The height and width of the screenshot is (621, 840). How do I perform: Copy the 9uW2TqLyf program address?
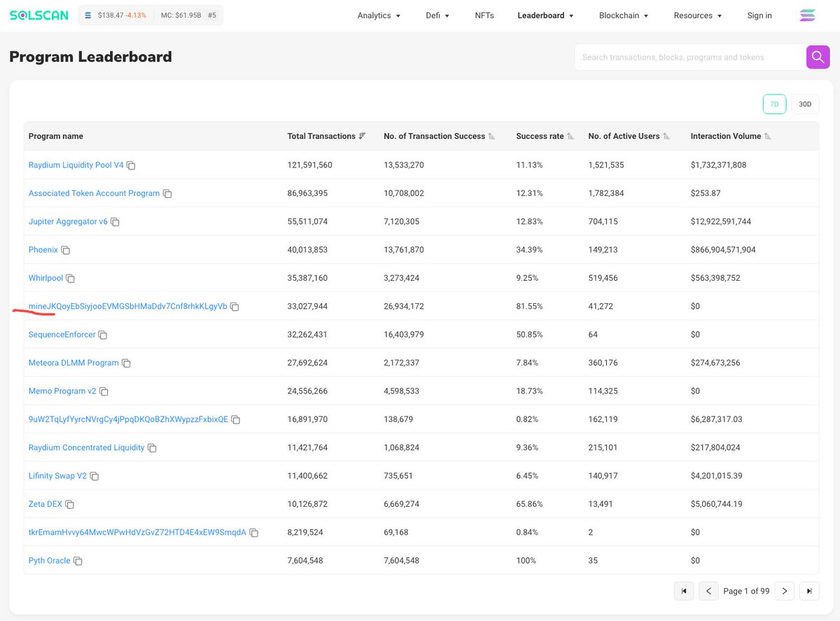pyautogui.click(x=236, y=420)
